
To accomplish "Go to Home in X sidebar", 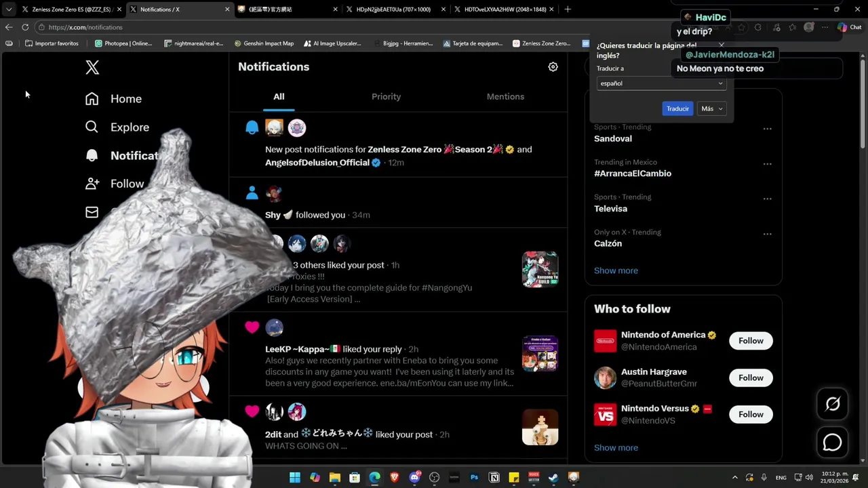I will (x=113, y=99).
